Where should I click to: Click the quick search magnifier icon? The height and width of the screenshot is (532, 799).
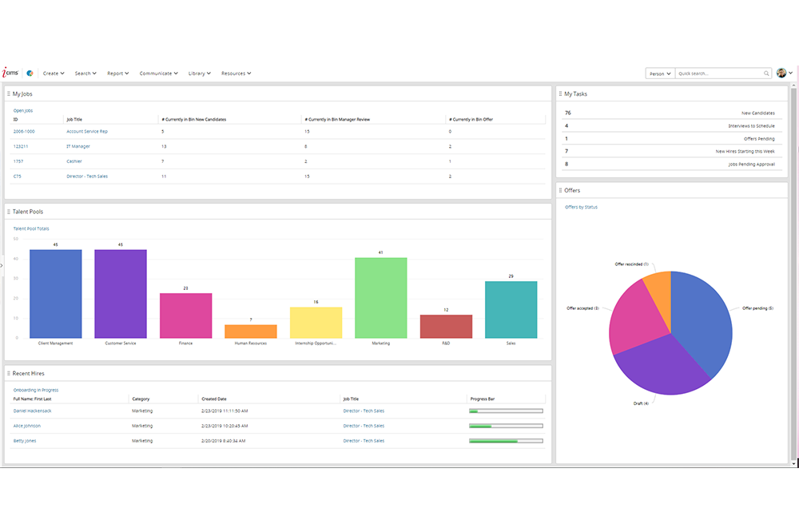(x=765, y=73)
